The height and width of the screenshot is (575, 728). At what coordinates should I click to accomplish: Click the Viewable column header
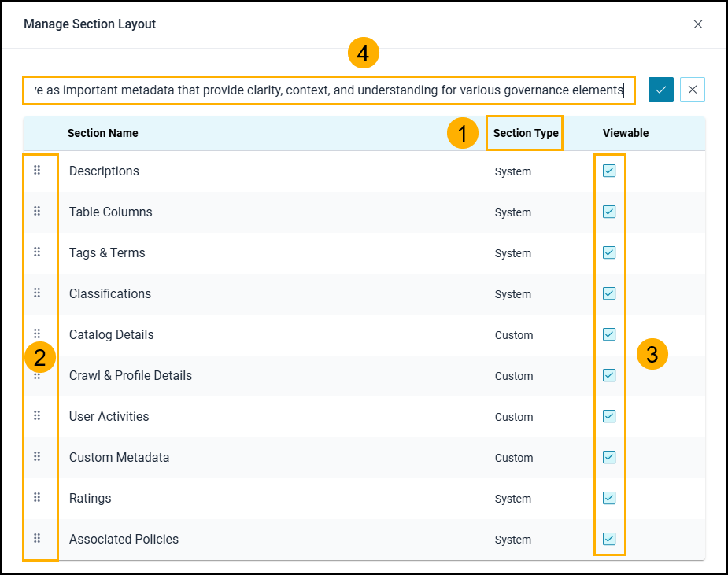click(x=626, y=133)
